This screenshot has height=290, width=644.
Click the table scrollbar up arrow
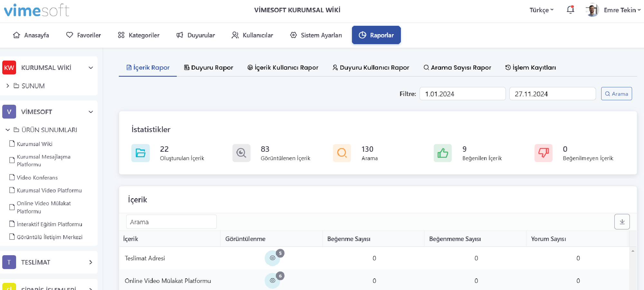pos(633,251)
